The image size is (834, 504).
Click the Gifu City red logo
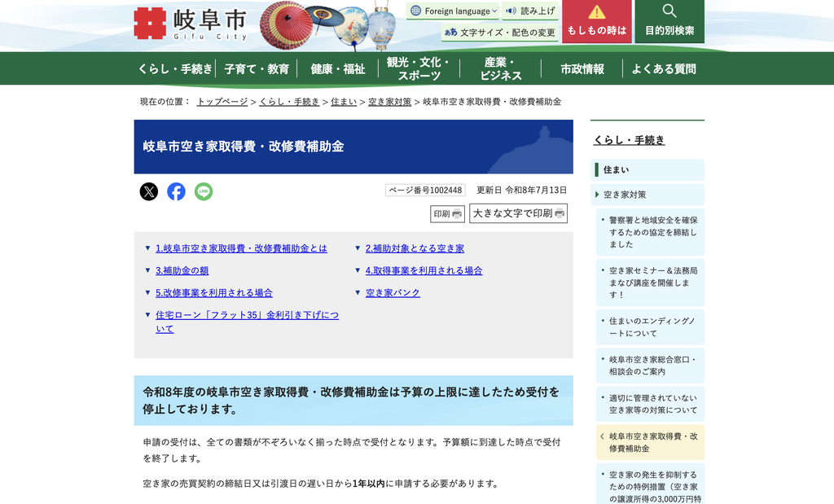(x=150, y=23)
